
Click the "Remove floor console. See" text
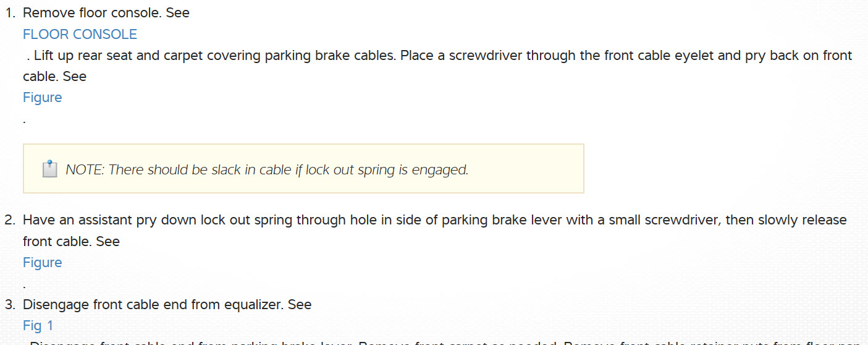pyautogui.click(x=106, y=13)
